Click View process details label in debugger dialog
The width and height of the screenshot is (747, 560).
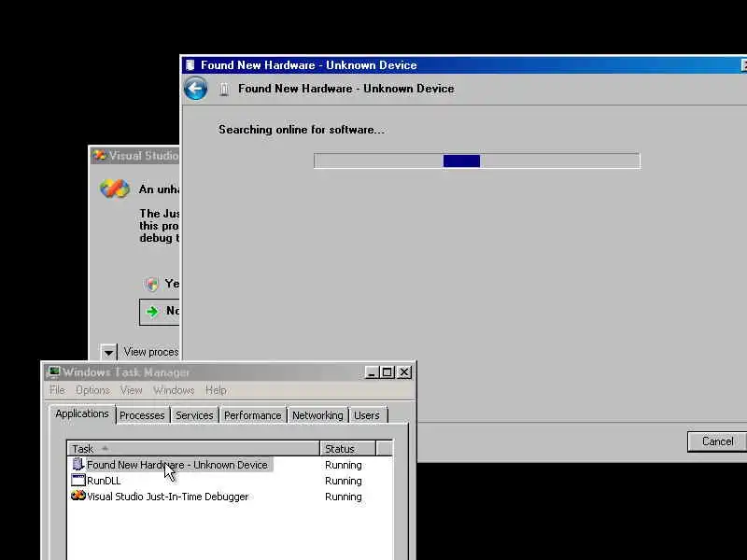click(x=151, y=352)
